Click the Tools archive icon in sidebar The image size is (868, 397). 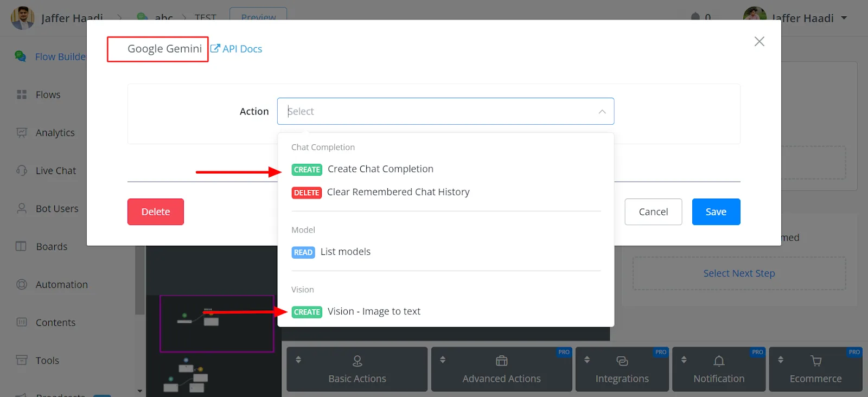point(22,360)
